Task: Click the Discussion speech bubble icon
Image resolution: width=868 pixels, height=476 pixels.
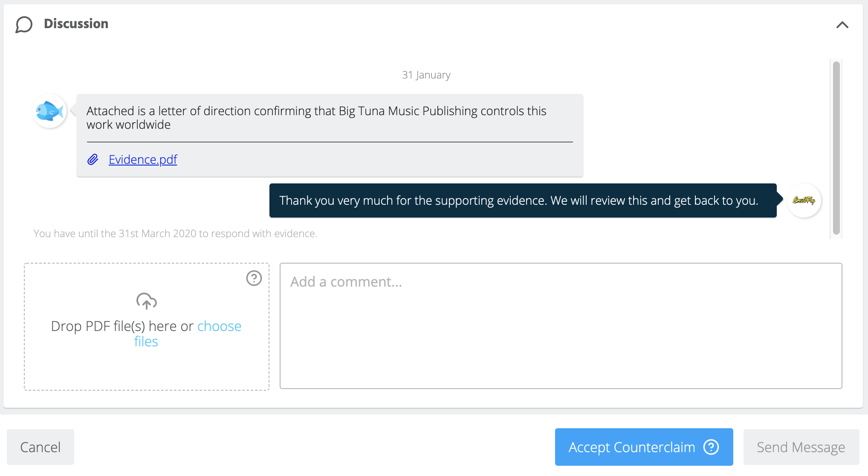Action: coord(24,24)
